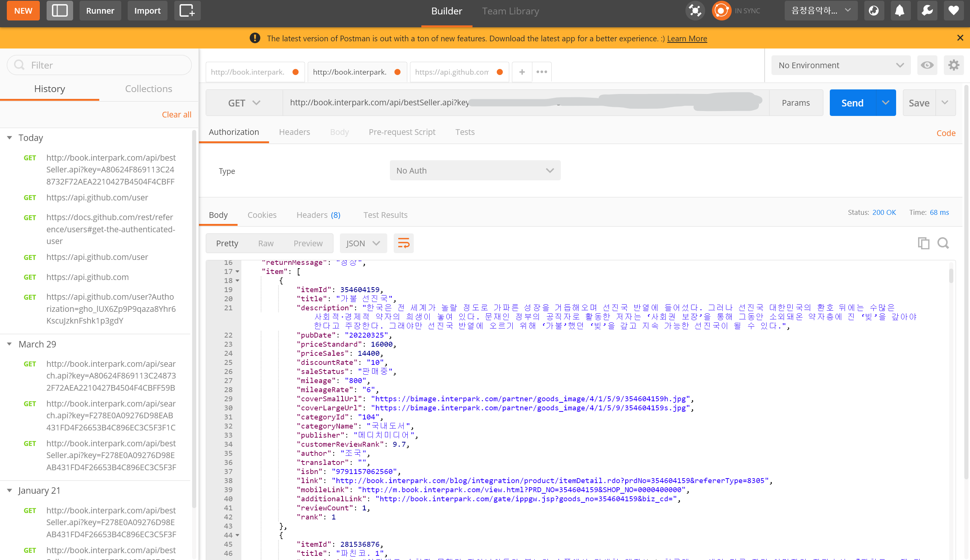Open the Test Results tab

click(385, 214)
